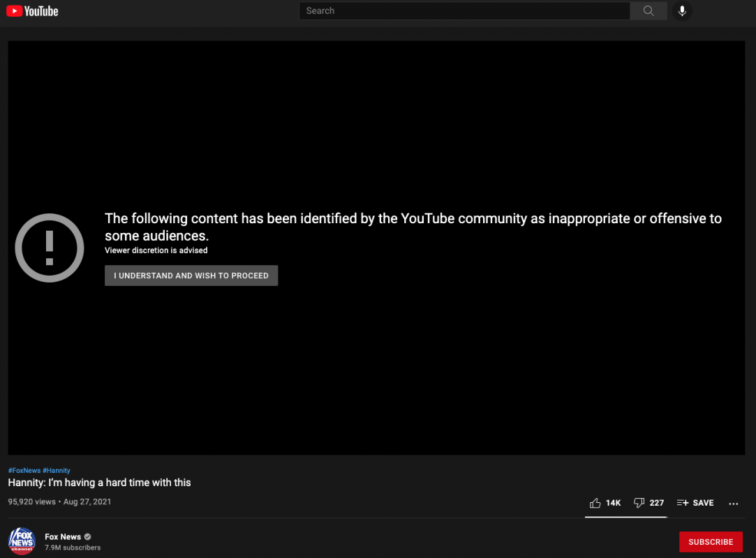Save the video to a playlist

(x=695, y=503)
